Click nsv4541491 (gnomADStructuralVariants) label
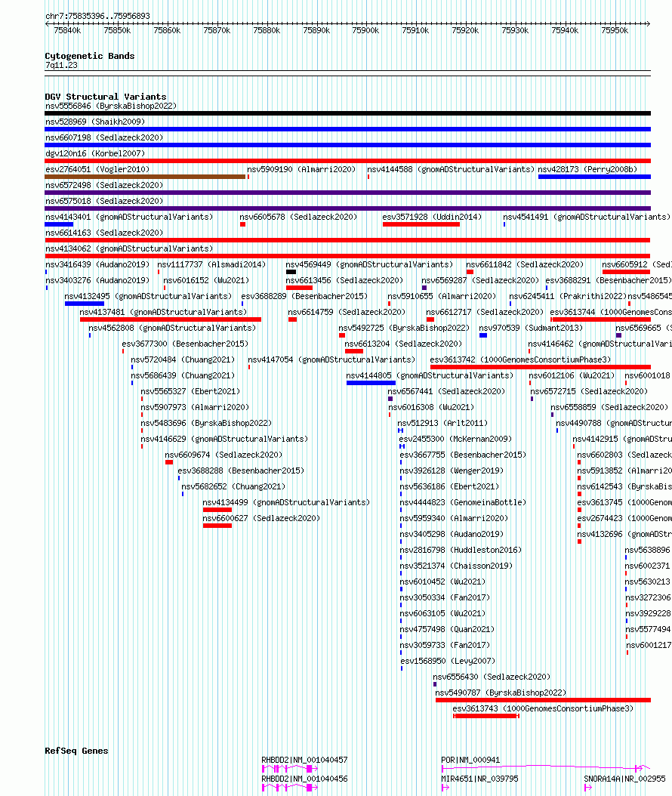The image size is (672, 796). coord(587,217)
